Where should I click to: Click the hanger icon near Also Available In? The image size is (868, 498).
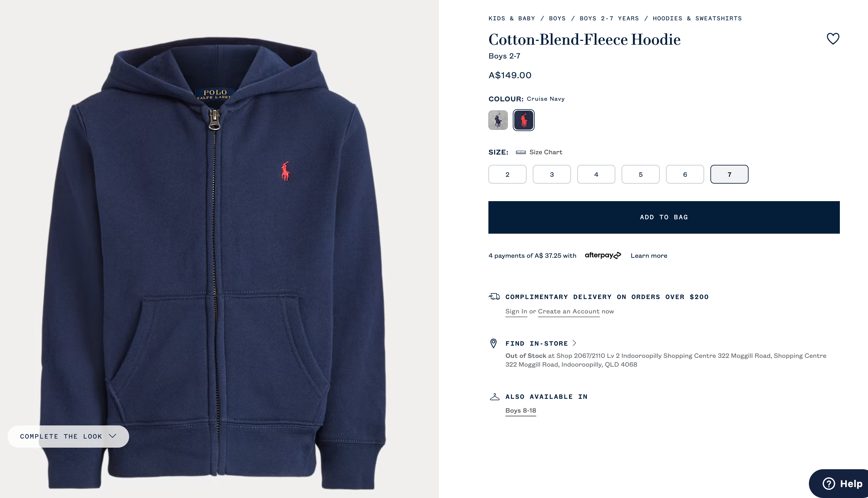point(494,397)
